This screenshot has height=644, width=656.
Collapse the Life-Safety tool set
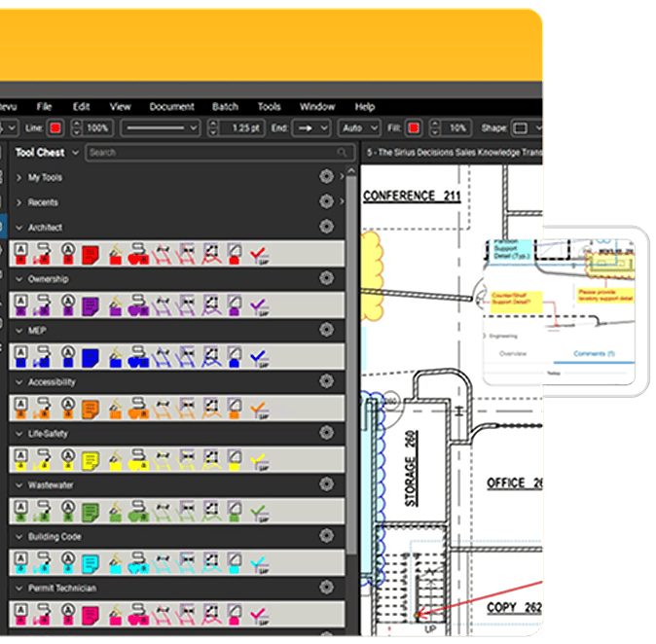(18, 434)
